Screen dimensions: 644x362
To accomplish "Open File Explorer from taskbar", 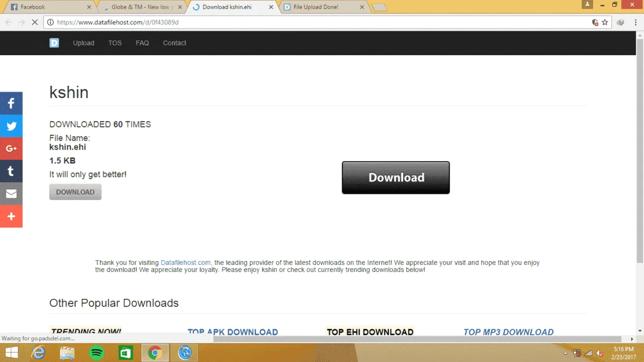I will pyautogui.click(x=68, y=352).
